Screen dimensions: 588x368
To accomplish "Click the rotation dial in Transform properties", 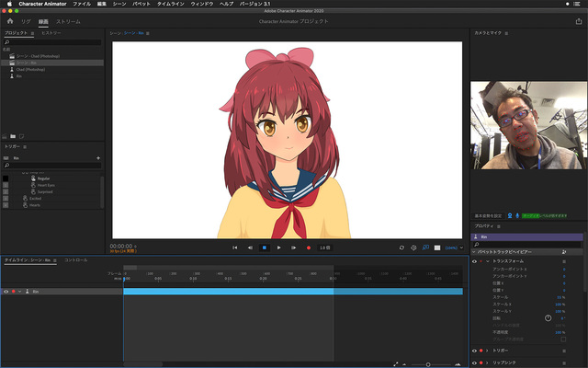I will [548, 318].
